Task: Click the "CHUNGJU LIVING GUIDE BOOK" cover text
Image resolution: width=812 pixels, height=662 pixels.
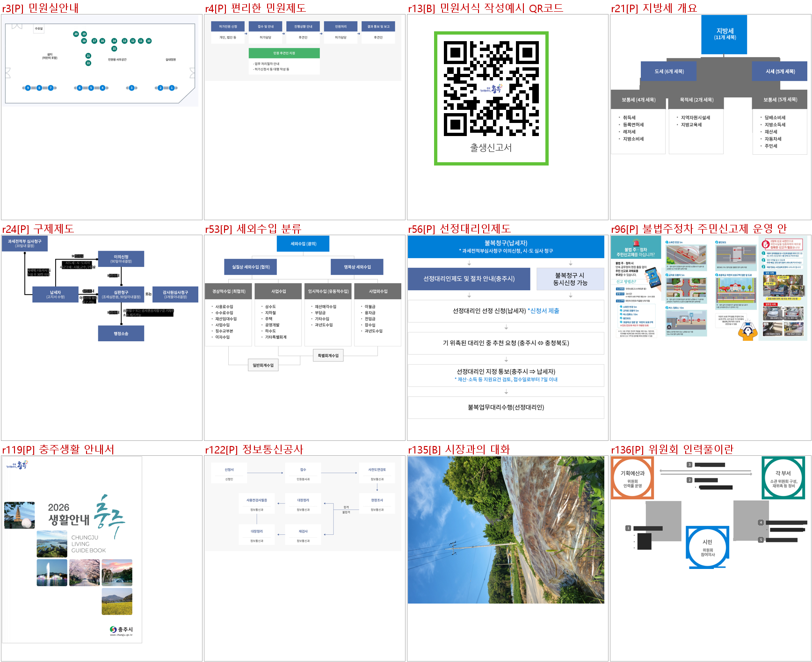Action: 88,544
